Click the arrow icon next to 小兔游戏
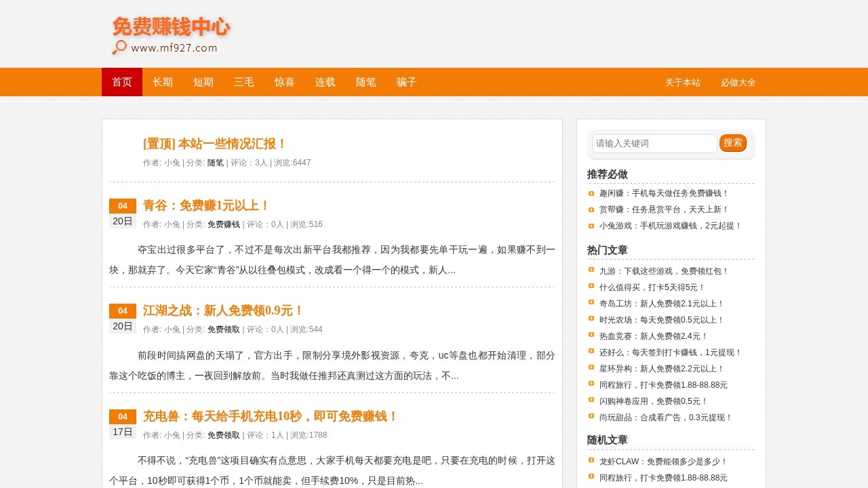868x488 pixels. pyautogui.click(x=590, y=226)
